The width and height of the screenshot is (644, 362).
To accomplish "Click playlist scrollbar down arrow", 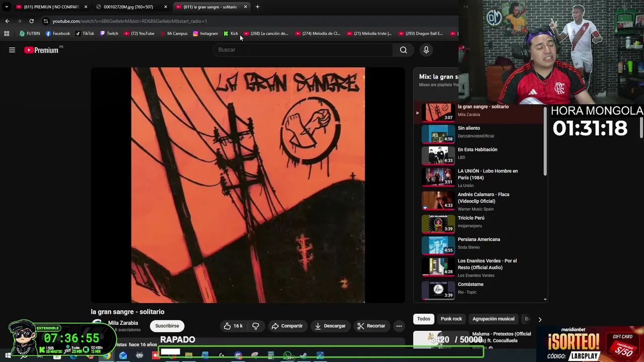I will (x=545, y=300).
